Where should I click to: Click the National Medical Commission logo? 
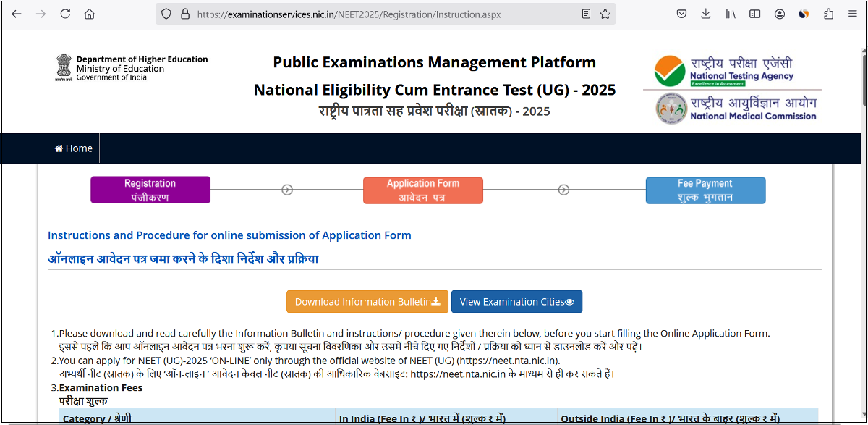click(x=736, y=109)
